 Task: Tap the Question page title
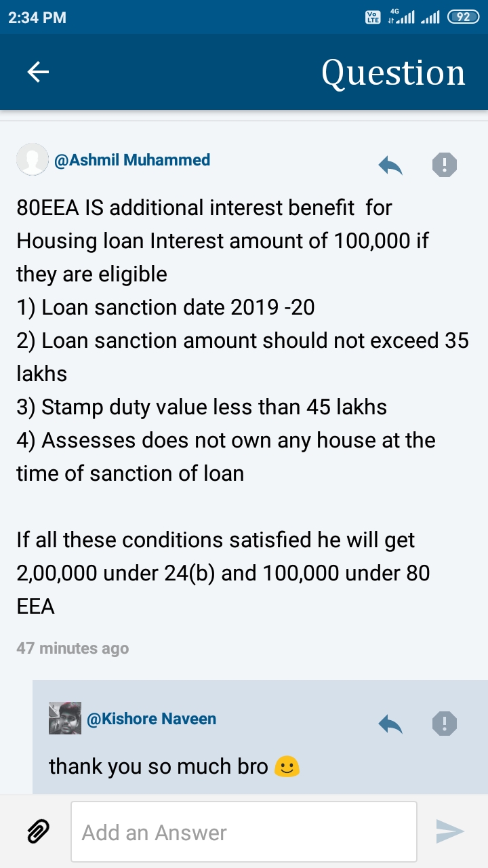click(x=393, y=73)
